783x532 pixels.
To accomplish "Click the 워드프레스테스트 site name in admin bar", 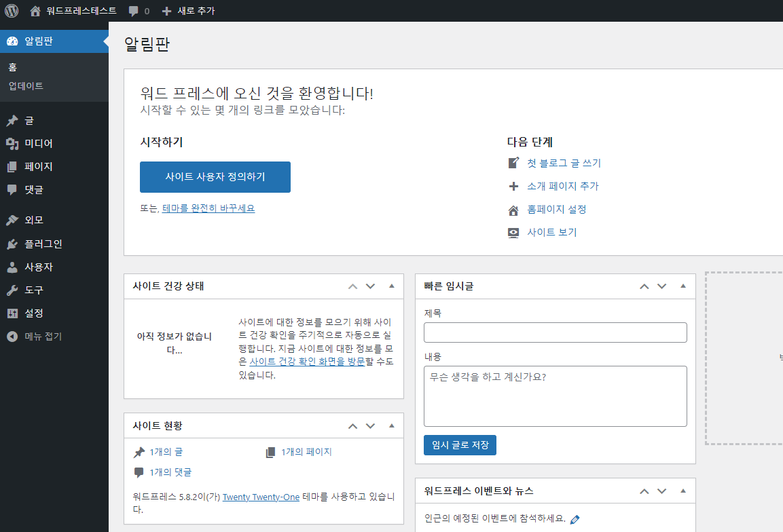I will click(x=81, y=11).
